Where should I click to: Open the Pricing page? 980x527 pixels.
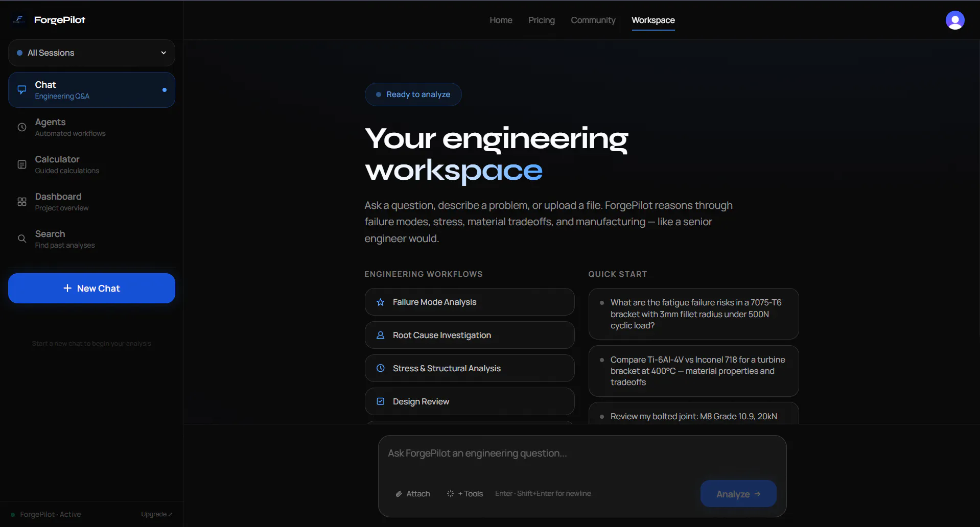click(542, 20)
